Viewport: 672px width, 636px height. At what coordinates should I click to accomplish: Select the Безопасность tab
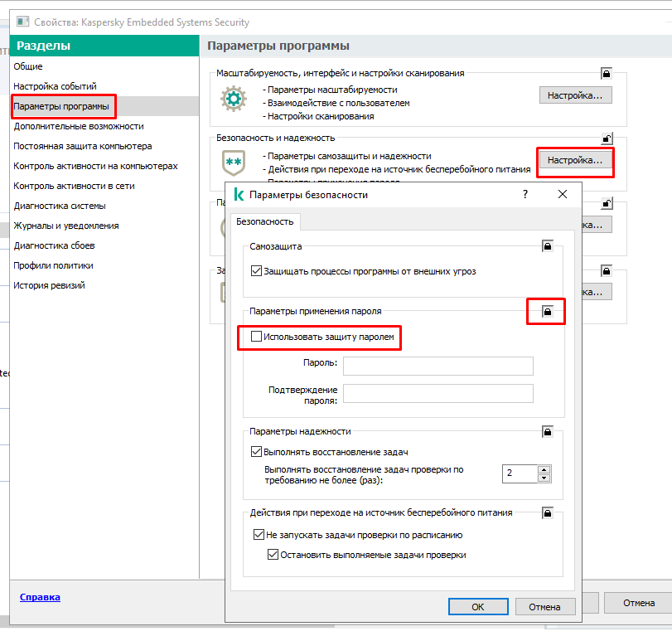(x=265, y=221)
